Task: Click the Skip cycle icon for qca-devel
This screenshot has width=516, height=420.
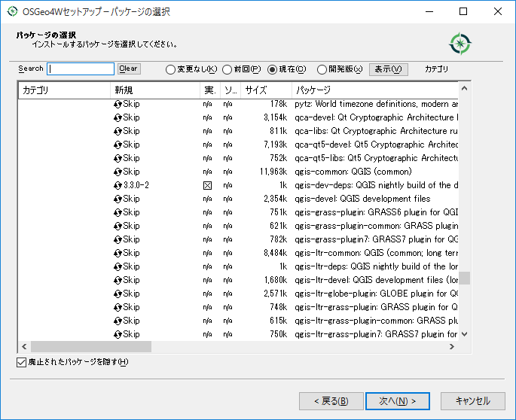Action: pyautogui.click(x=118, y=117)
